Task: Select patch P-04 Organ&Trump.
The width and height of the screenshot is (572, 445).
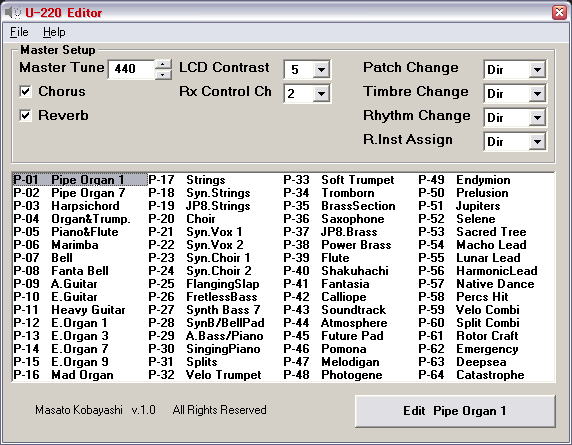Action: click(80, 219)
